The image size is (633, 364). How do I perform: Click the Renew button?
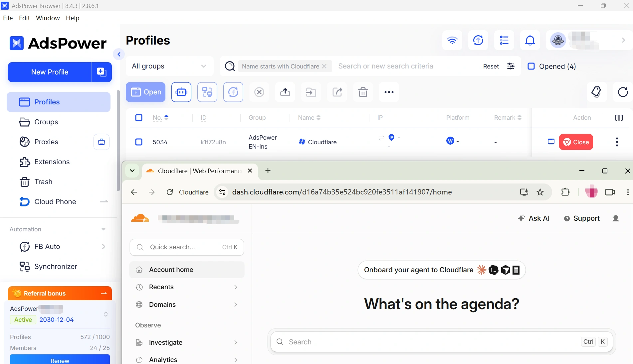tap(60, 359)
